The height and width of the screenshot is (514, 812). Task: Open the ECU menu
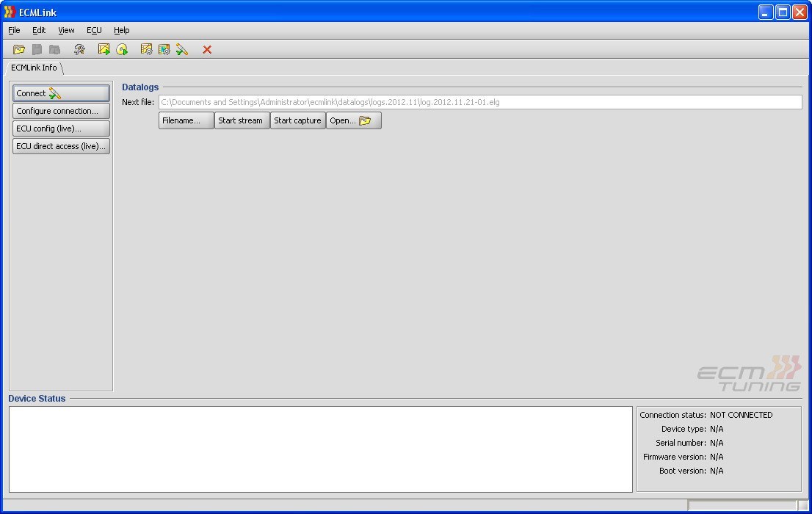point(93,30)
